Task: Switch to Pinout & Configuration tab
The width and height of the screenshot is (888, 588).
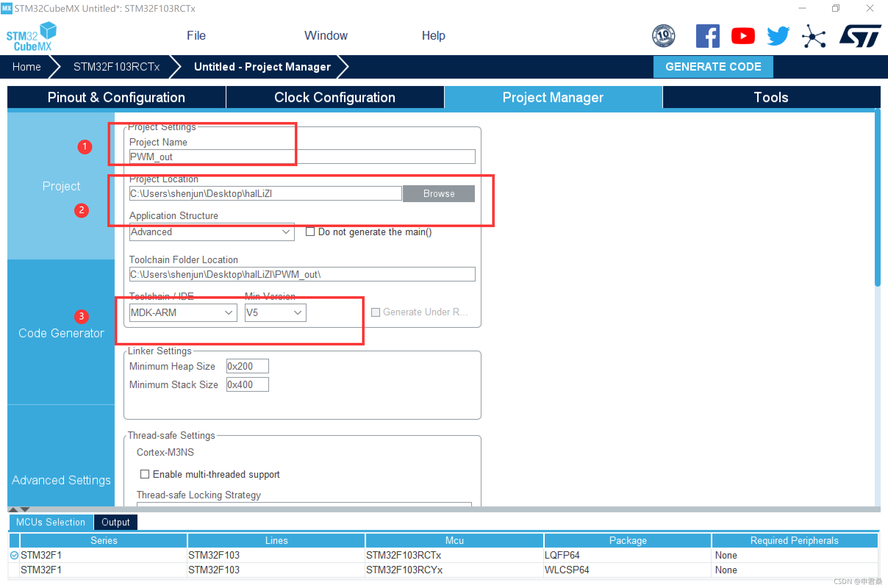Action: point(116,97)
